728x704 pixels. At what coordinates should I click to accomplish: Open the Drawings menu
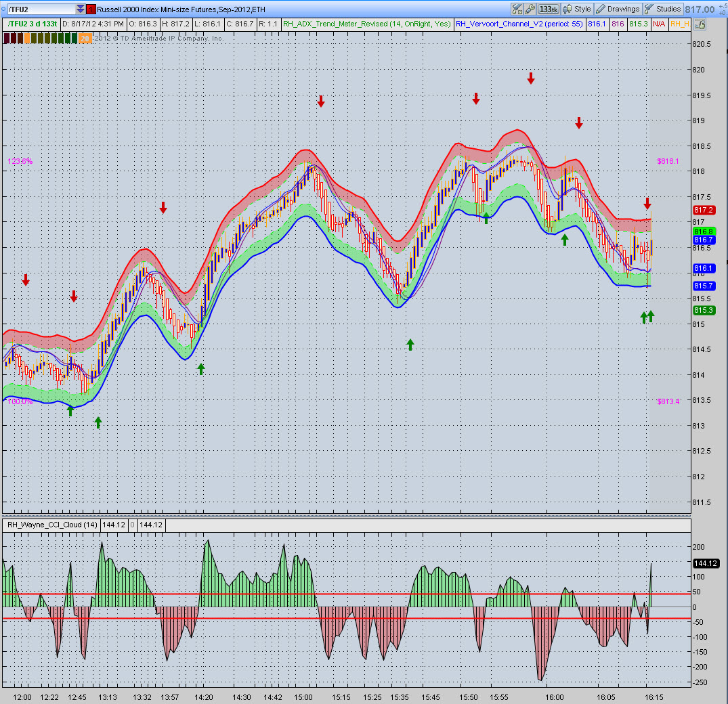click(618, 9)
